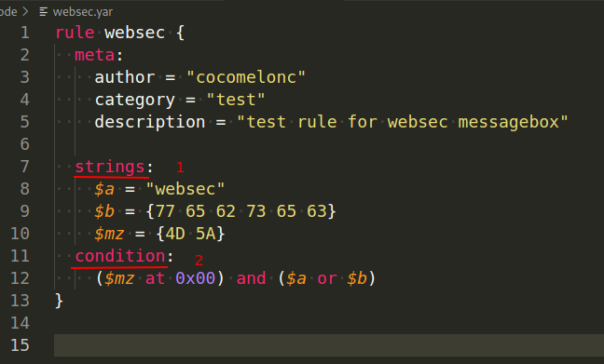Click the rule name 'websec' on line 1
Image resolution: width=604 pixels, height=364 pixels.
[x=135, y=33]
